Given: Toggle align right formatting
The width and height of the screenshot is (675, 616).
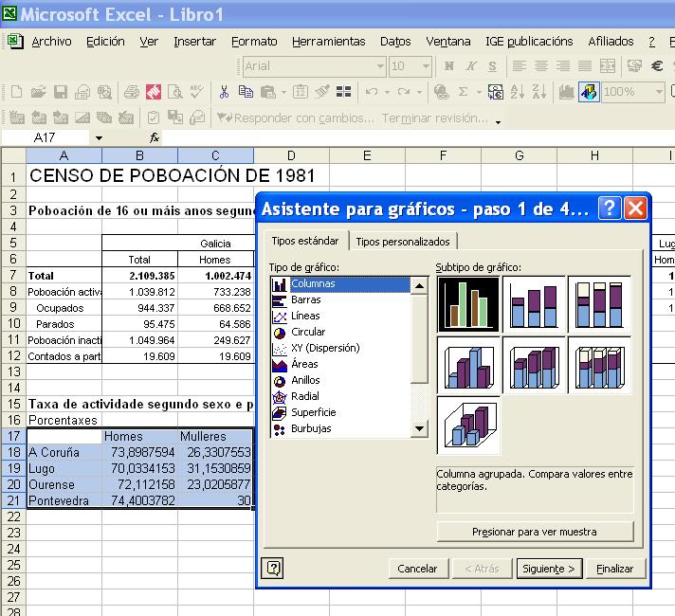Looking at the screenshot, I should point(563,65).
